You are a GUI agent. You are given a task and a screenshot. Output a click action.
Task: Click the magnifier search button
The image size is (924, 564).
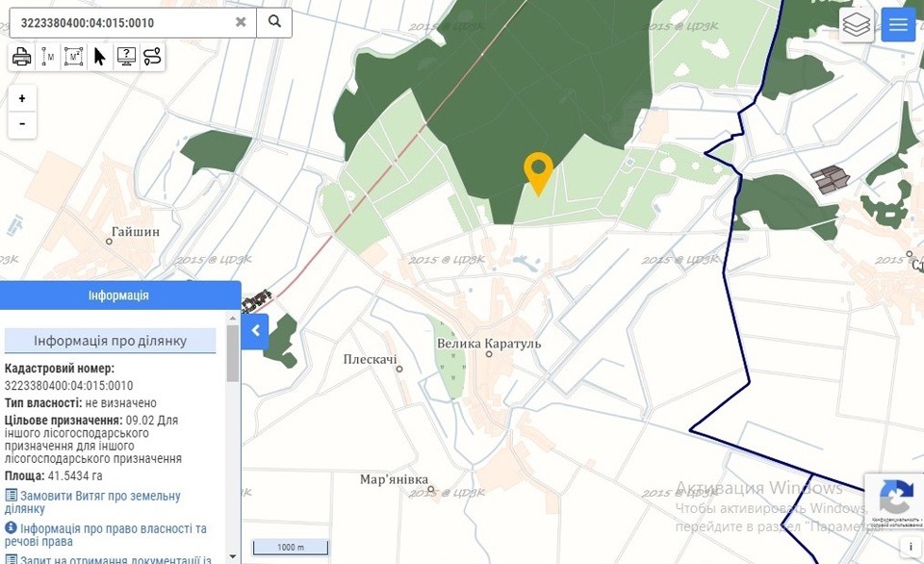click(274, 21)
